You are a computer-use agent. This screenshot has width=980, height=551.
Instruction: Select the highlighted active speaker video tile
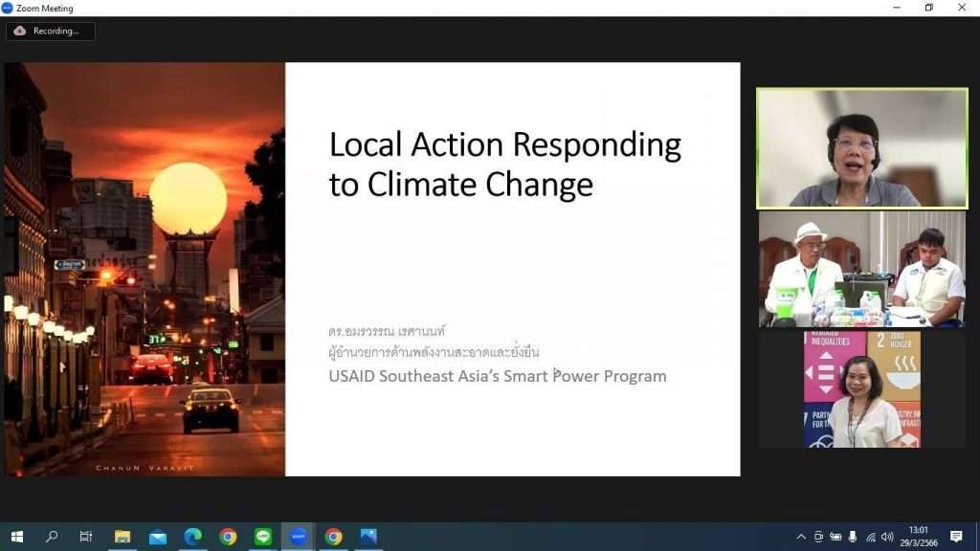862,148
